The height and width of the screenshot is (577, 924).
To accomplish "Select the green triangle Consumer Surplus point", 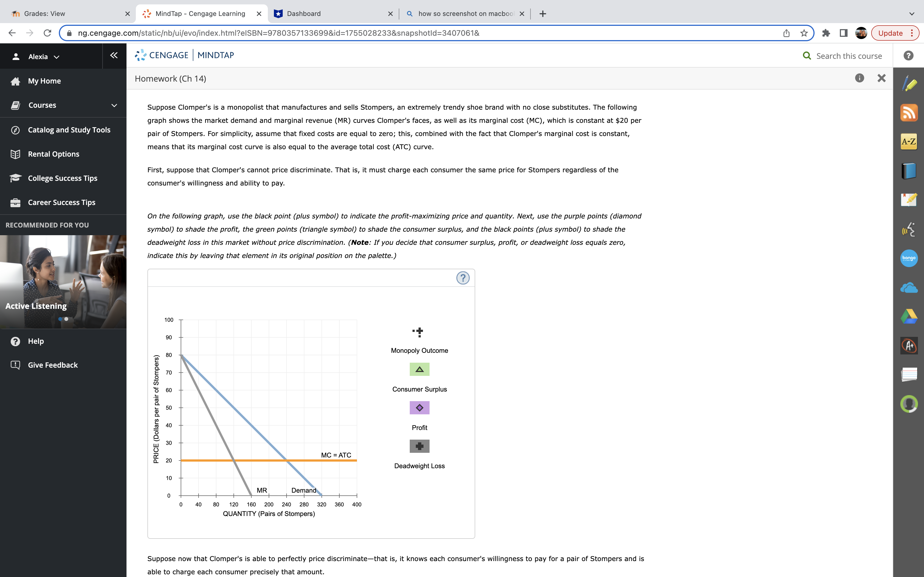I will [419, 369].
